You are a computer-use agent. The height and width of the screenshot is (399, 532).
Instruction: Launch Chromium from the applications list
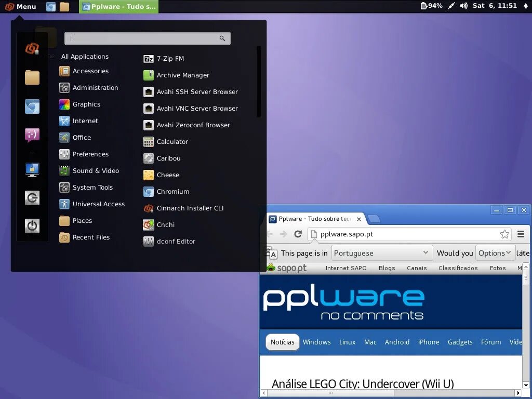click(x=166, y=192)
